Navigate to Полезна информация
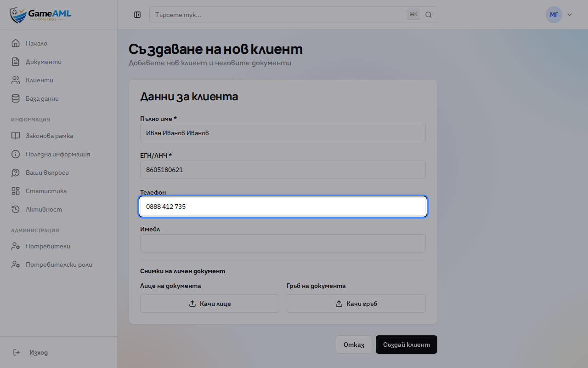This screenshot has height=368, width=588. [59, 154]
